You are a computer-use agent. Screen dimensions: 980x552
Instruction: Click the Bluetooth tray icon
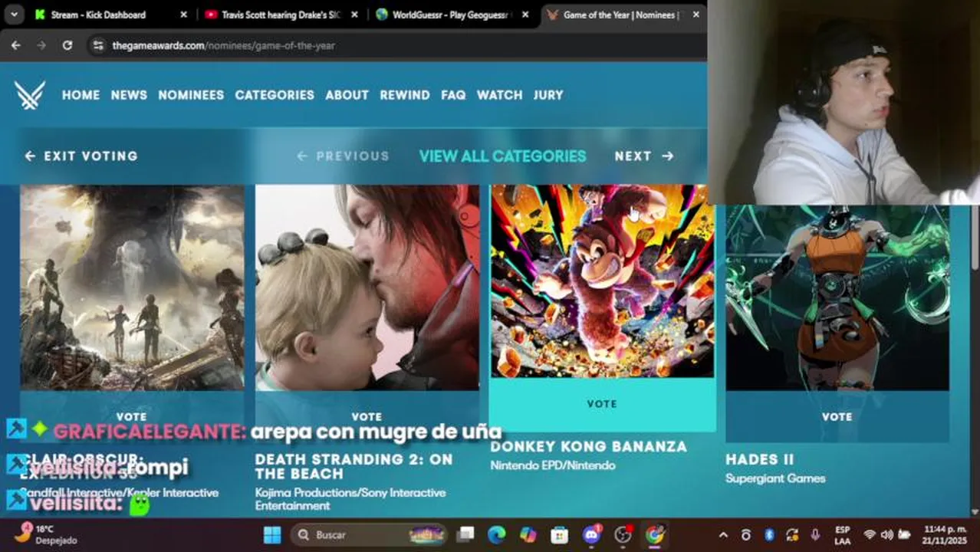tap(769, 535)
